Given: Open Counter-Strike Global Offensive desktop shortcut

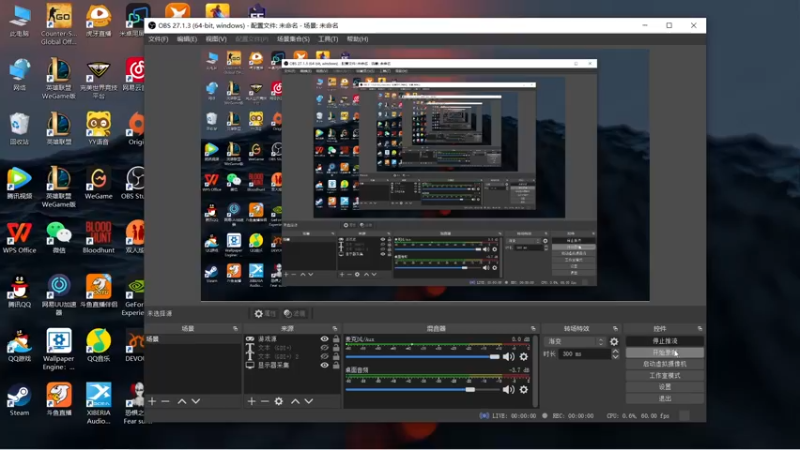Looking at the screenshot, I should (x=59, y=24).
